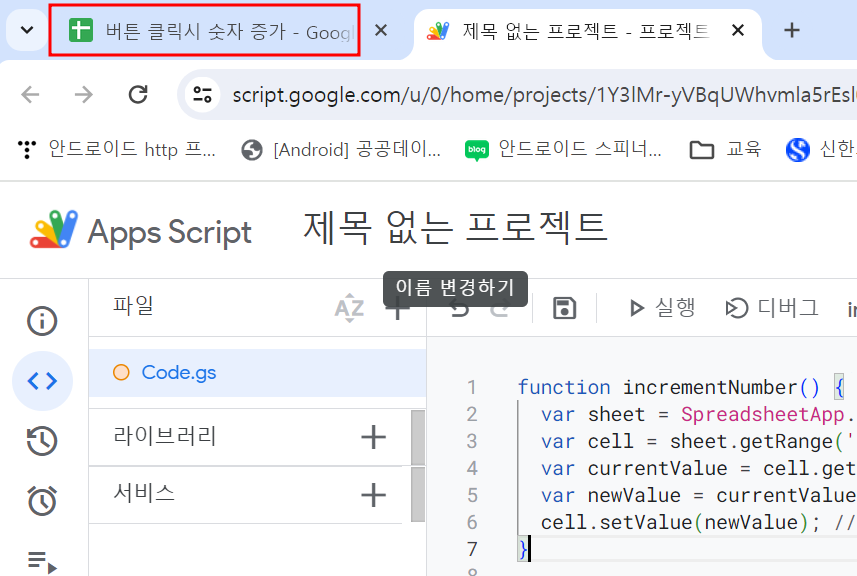The image size is (857, 576).
Task: Reload the current page
Action: click(x=138, y=95)
